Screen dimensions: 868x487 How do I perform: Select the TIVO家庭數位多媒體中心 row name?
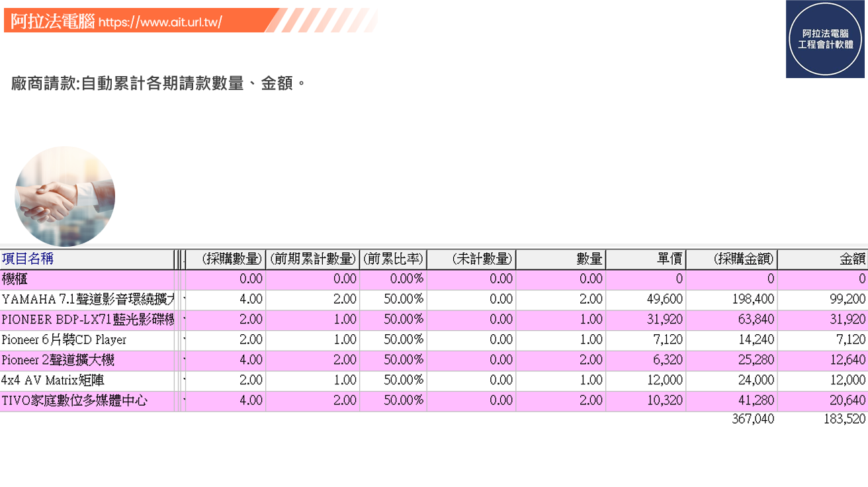(x=74, y=401)
